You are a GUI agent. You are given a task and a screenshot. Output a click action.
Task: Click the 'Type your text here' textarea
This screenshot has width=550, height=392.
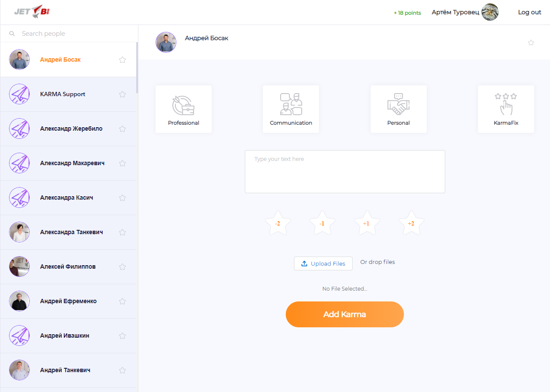[345, 172]
